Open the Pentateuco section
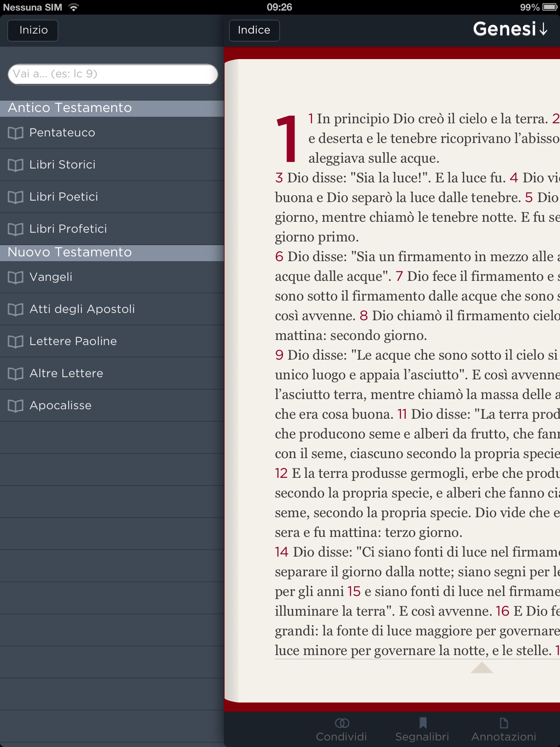Viewport: 560px width, 747px height. [x=112, y=133]
